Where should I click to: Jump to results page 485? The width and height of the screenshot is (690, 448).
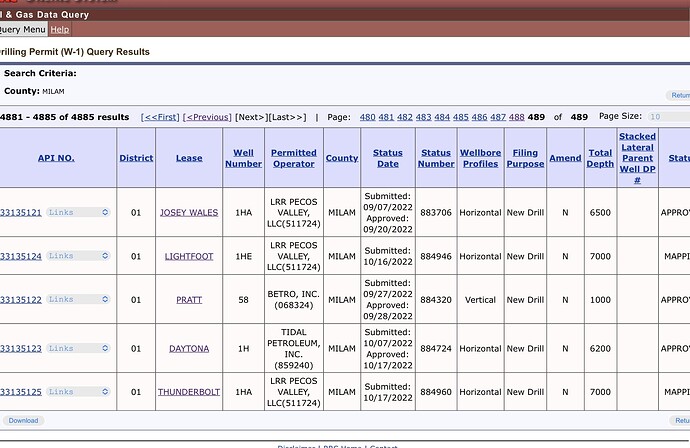[461, 117]
